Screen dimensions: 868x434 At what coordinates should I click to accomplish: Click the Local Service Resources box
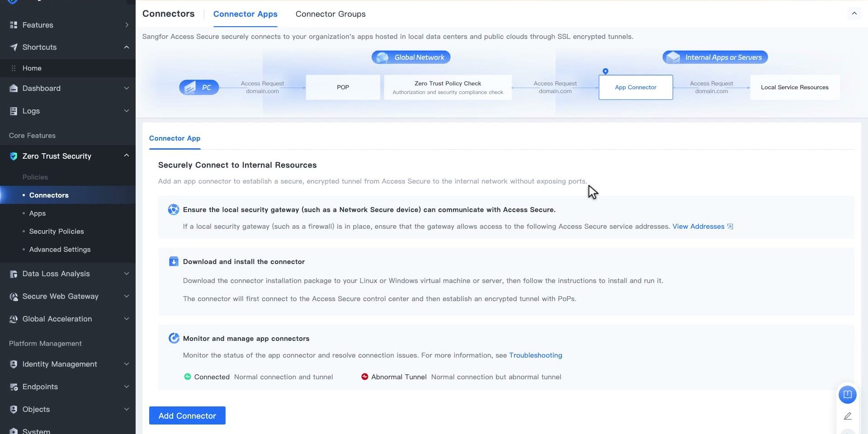(x=795, y=87)
